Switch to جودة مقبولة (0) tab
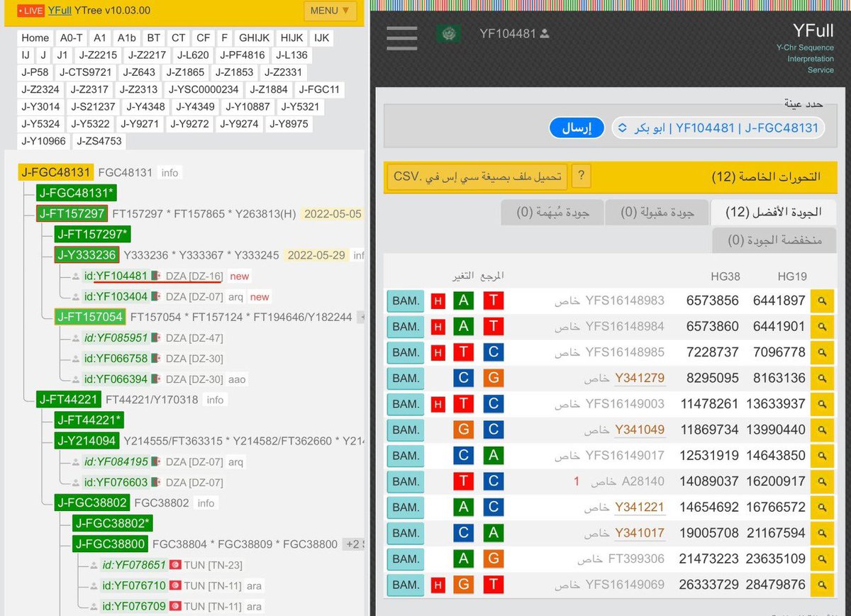 656,212
